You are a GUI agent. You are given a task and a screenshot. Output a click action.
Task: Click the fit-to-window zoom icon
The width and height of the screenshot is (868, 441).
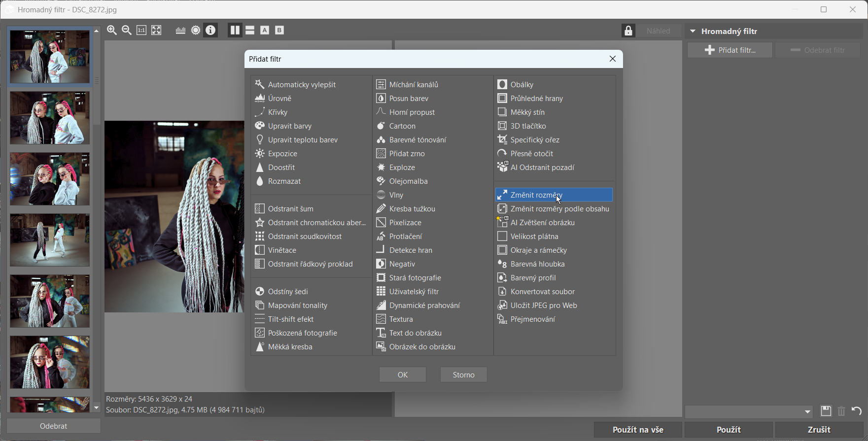click(x=156, y=31)
